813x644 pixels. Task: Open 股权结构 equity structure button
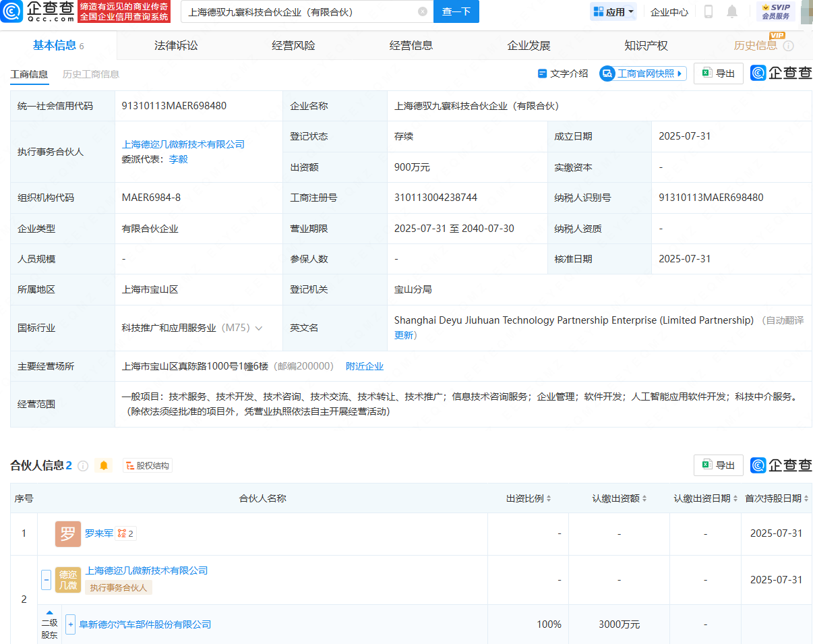pyautogui.click(x=148, y=465)
